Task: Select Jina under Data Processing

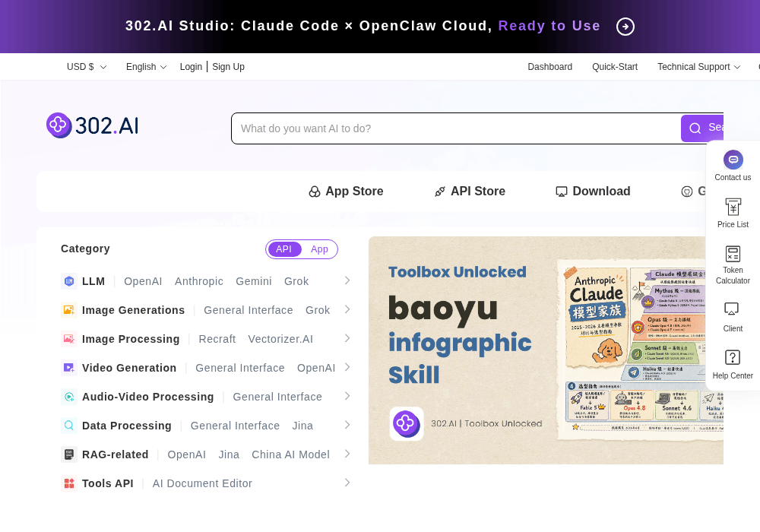Action: (x=302, y=426)
